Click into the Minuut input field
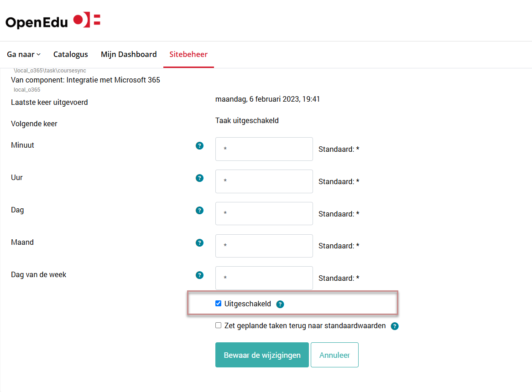Screen dimensions: 532x392 [264, 149]
